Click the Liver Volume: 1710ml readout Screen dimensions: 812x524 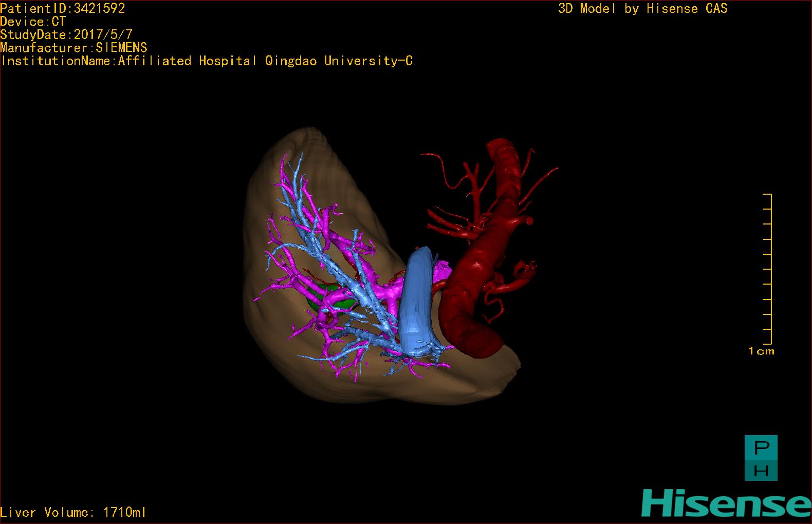(x=73, y=512)
